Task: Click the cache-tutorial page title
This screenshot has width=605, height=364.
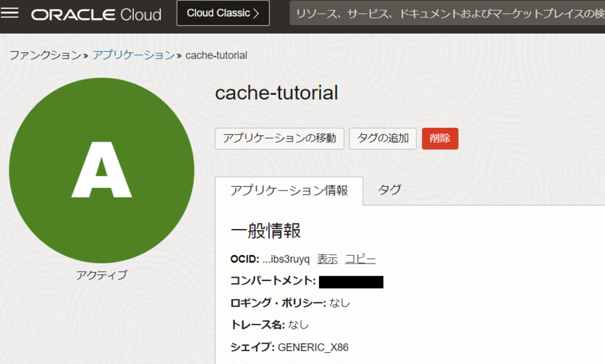Action: (276, 92)
